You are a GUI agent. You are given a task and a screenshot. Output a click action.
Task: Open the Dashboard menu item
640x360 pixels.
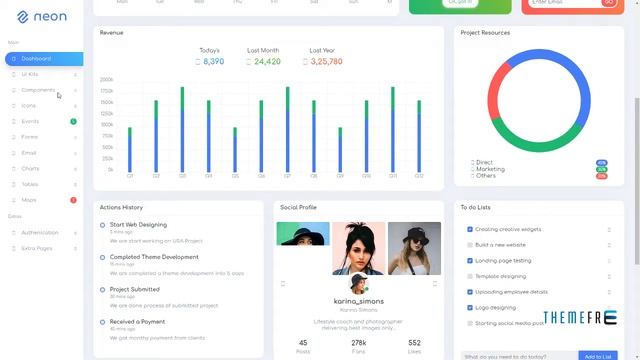(44, 59)
